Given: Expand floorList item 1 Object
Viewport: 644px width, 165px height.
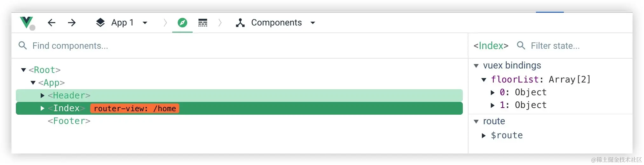Looking at the screenshot, I should (493, 105).
